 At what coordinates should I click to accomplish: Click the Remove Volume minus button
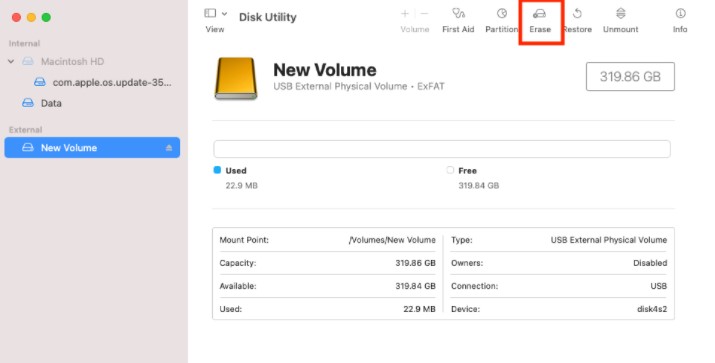425,14
